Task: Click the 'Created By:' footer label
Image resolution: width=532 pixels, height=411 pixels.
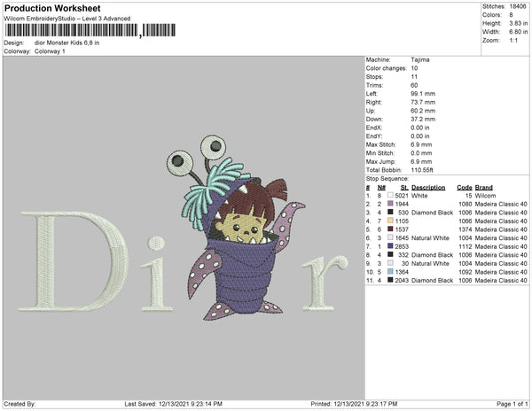Action: click(x=20, y=404)
